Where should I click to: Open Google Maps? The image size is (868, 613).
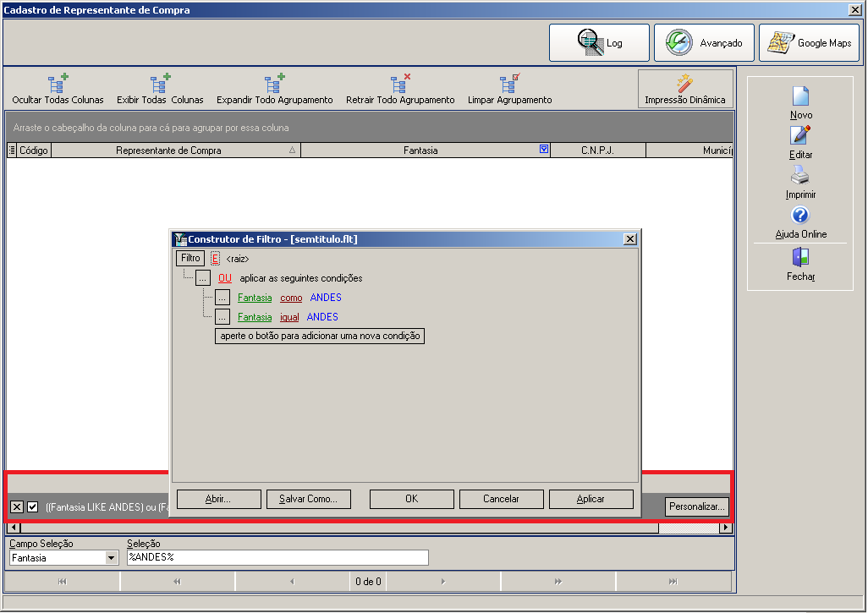[809, 42]
